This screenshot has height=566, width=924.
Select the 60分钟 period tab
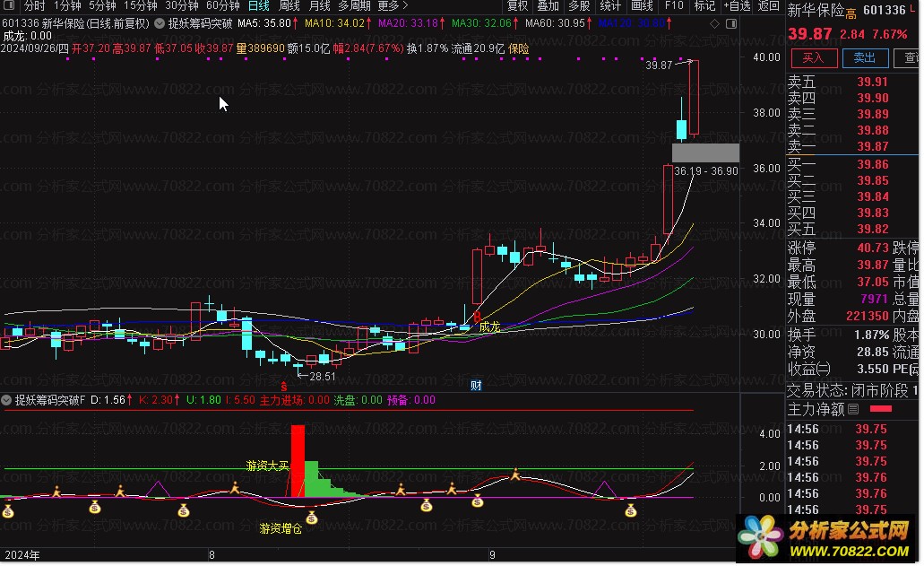[223, 6]
